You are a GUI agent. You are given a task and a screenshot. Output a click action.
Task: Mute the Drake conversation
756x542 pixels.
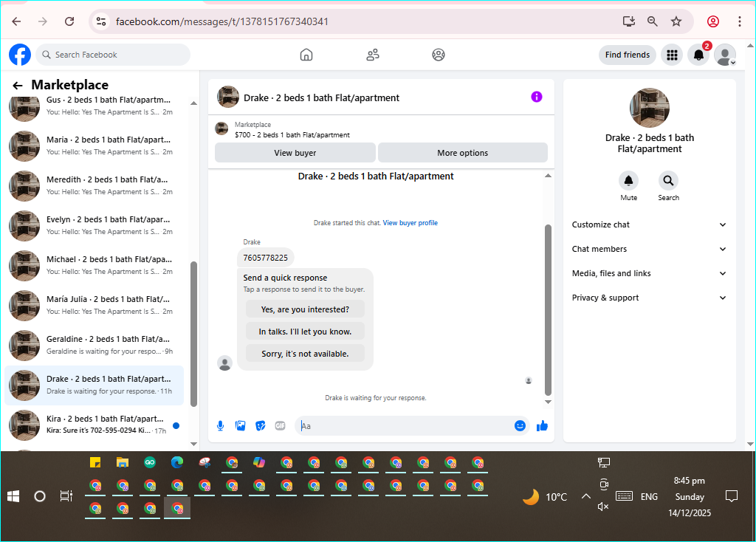tap(629, 181)
